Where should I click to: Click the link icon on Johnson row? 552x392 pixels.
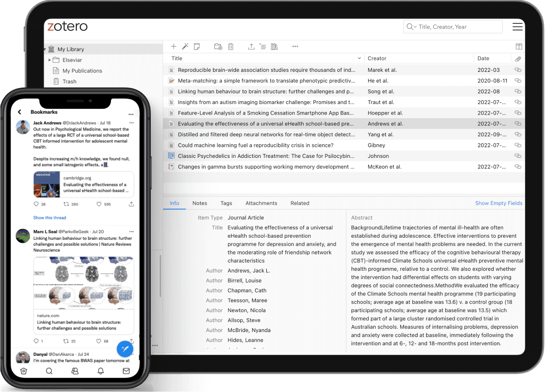click(518, 156)
